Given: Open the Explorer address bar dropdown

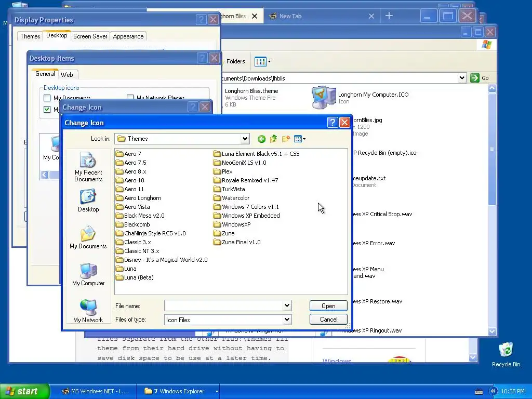Looking at the screenshot, I should [462, 78].
